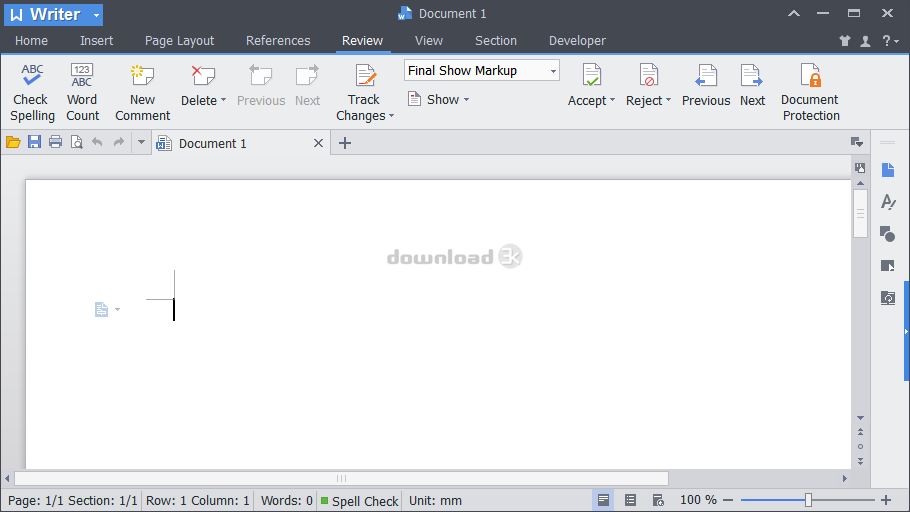Switch to the View tab

pyautogui.click(x=429, y=41)
